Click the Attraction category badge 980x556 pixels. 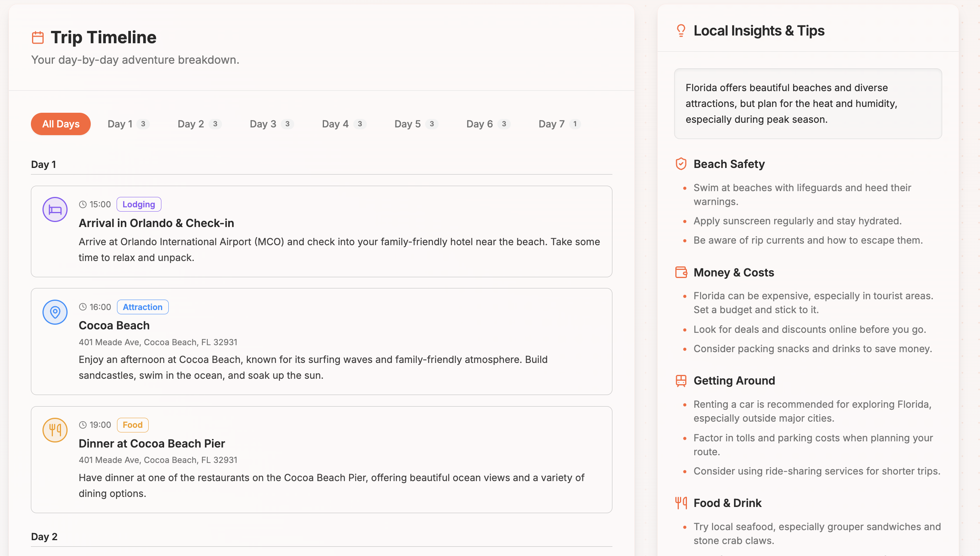click(x=142, y=307)
